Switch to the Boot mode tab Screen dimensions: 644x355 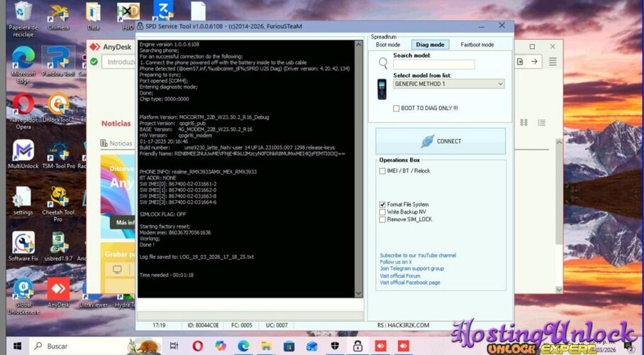[388, 45]
